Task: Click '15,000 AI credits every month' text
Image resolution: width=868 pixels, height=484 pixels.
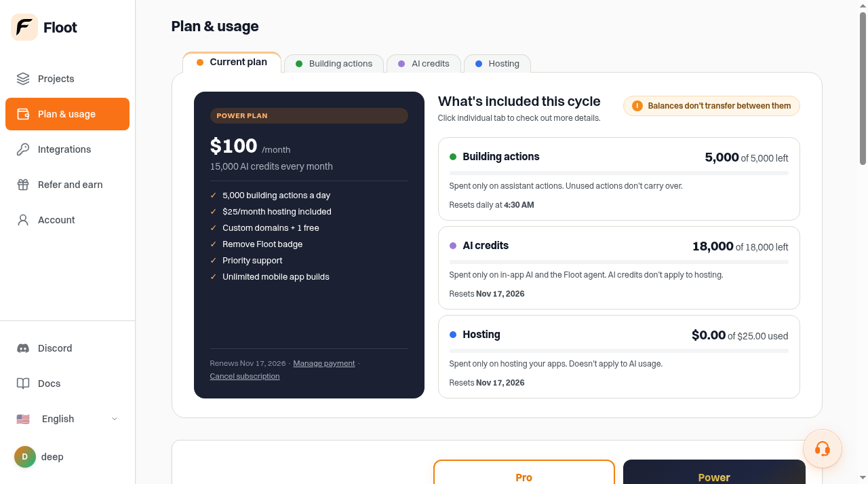Action: coord(271,166)
